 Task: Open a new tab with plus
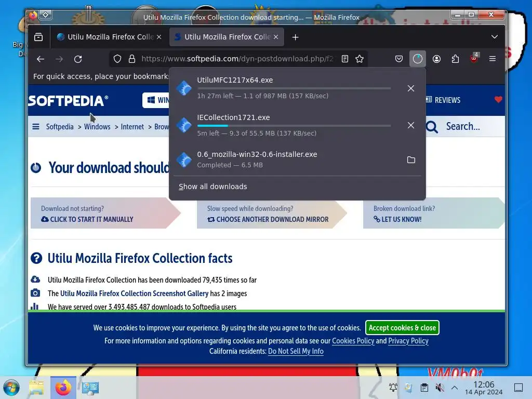pos(296,37)
